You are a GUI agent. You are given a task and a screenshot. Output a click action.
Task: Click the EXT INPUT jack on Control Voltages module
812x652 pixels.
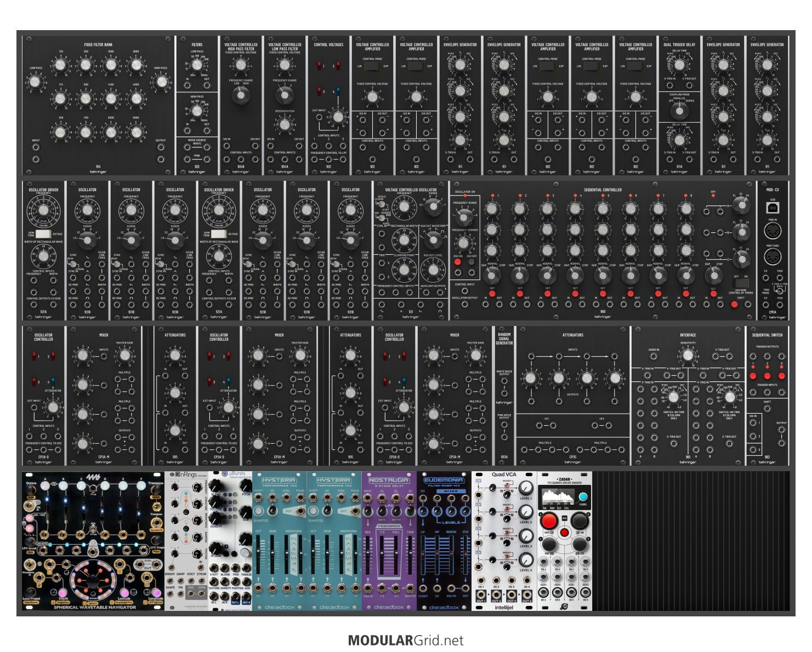click(x=320, y=117)
